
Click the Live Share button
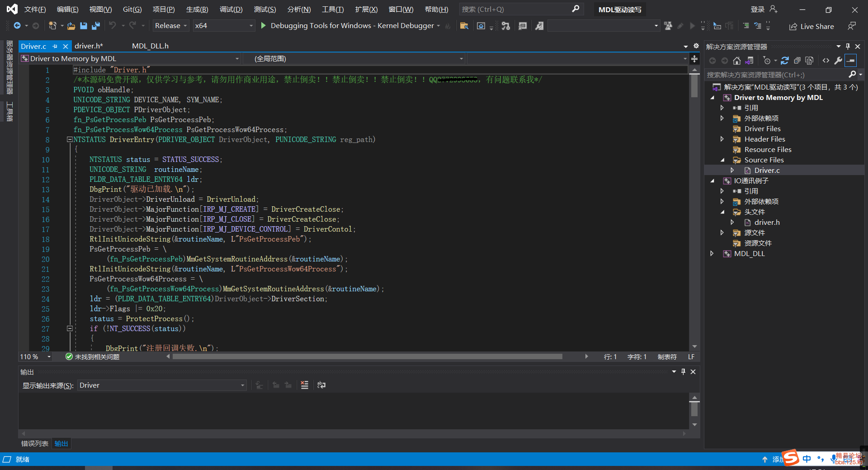pyautogui.click(x=811, y=26)
